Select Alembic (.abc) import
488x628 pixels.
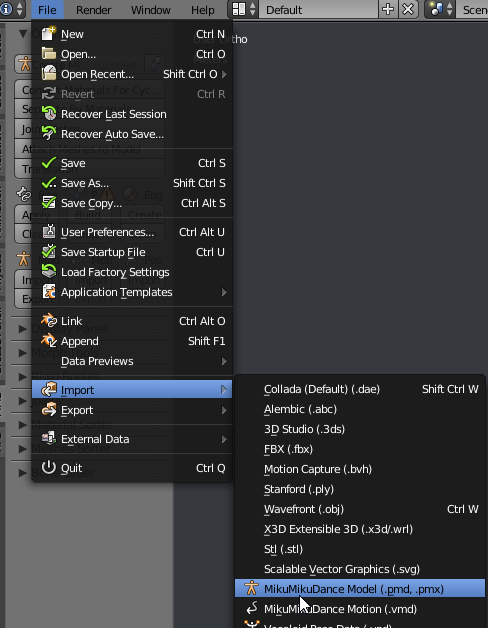(360, 409)
